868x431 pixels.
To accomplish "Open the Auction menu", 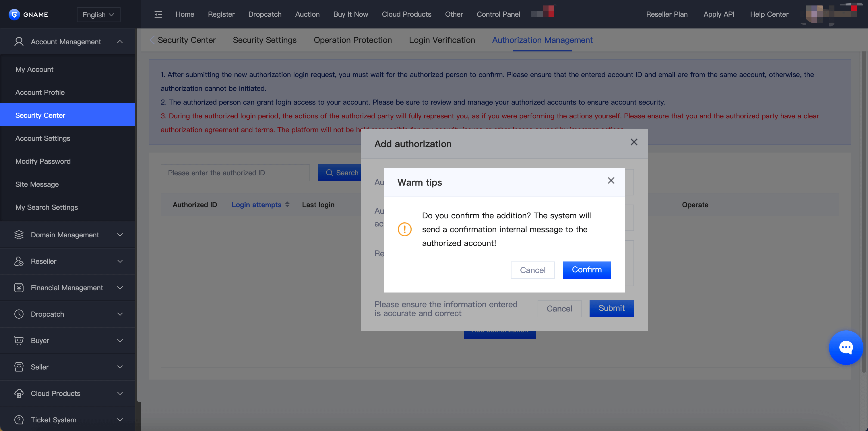I will point(307,14).
